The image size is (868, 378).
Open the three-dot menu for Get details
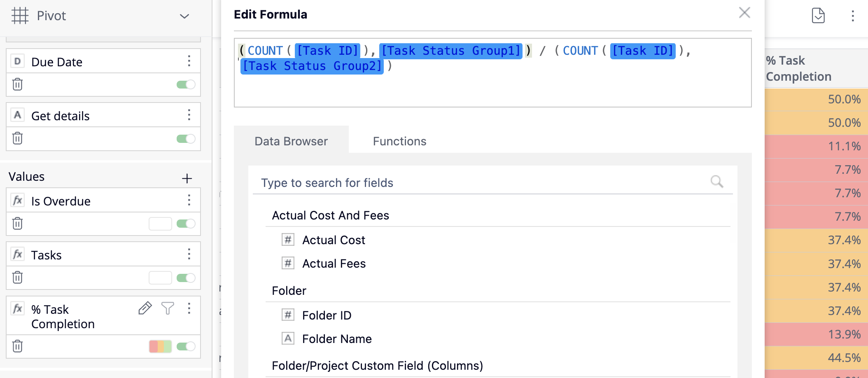click(189, 115)
